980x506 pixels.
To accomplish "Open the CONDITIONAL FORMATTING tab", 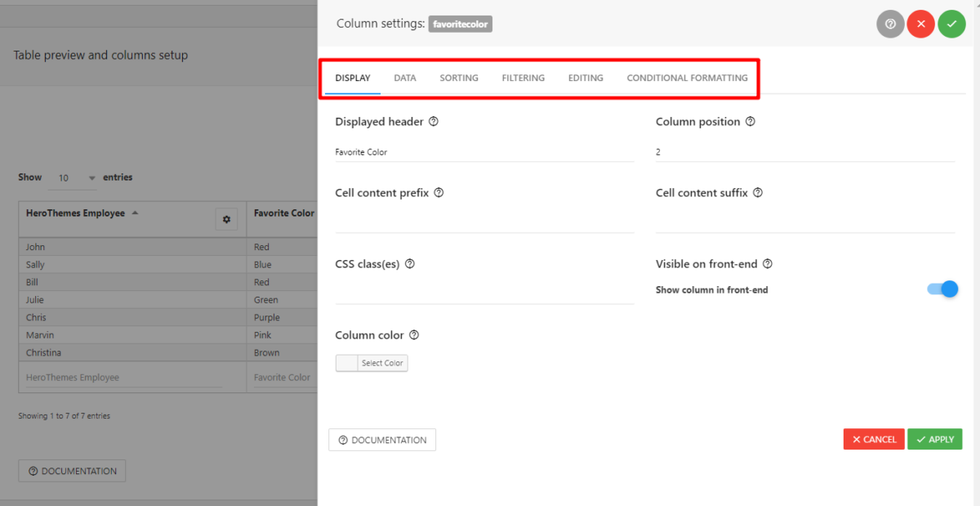I will (688, 78).
